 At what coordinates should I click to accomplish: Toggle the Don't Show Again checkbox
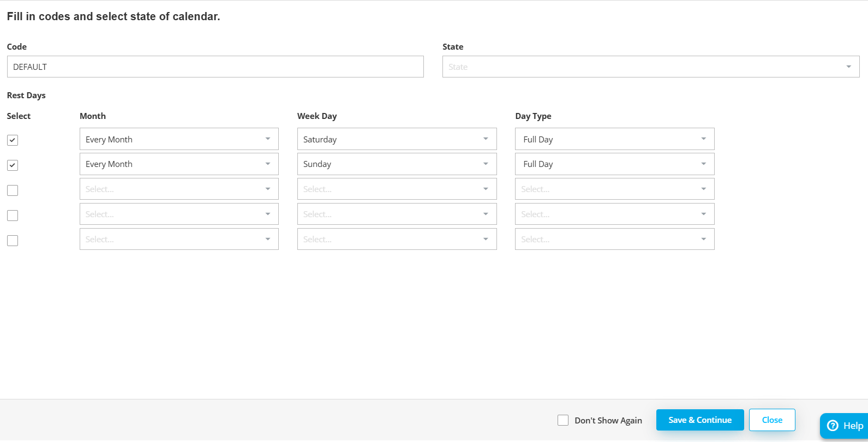coord(563,420)
